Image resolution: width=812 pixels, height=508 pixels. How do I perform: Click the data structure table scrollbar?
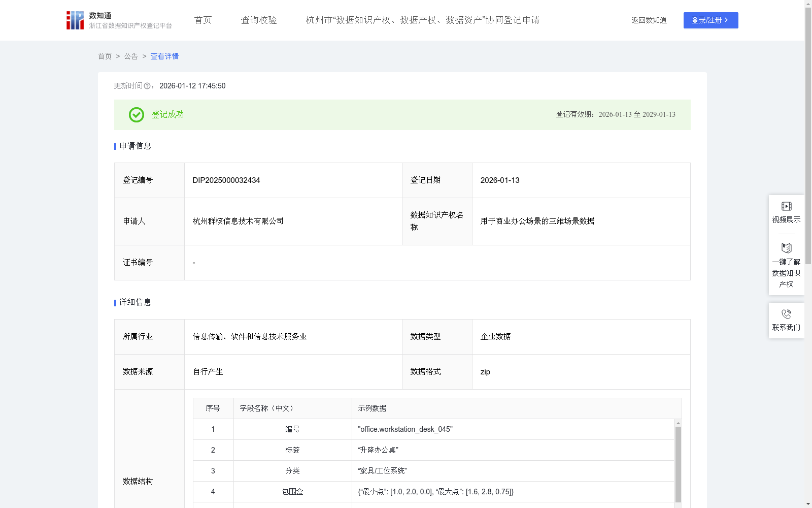pos(678,464)
